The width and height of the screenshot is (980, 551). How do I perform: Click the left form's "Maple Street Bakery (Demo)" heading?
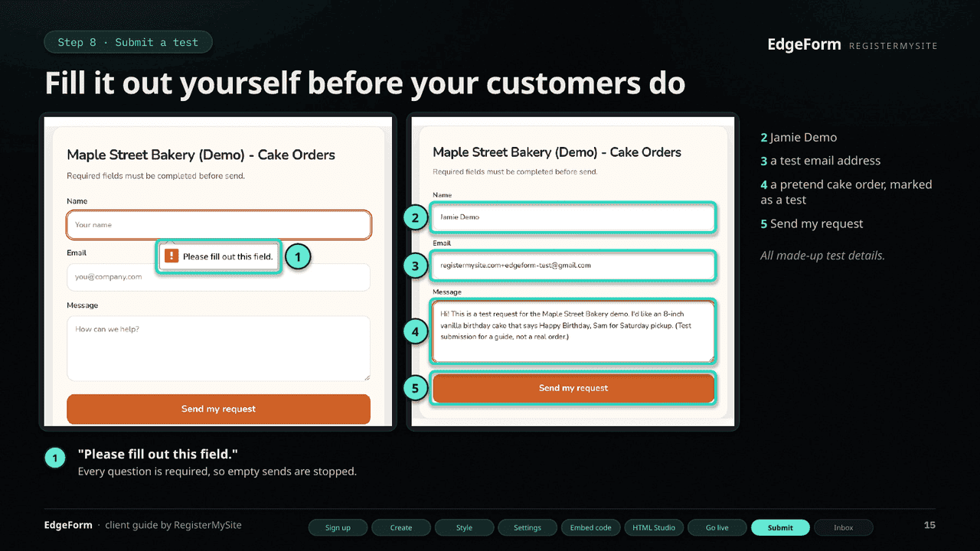201,155
